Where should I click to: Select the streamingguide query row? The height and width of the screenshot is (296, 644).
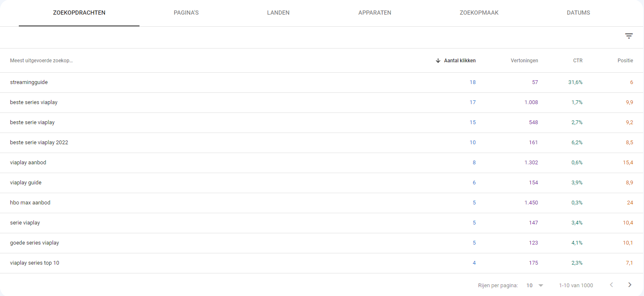click(x=322, y=82)
